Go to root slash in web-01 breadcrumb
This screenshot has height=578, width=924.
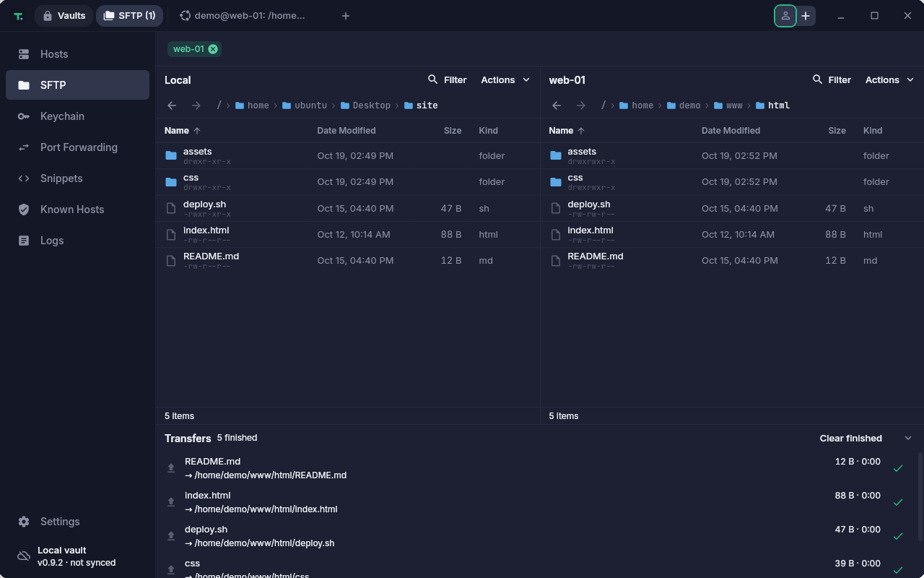(603, 105)
